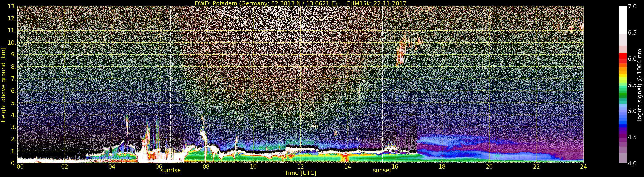The height and width of the screenshot is (177, 644).
Task: Click the '8.' height axis tick label
Action: (14, 67)
